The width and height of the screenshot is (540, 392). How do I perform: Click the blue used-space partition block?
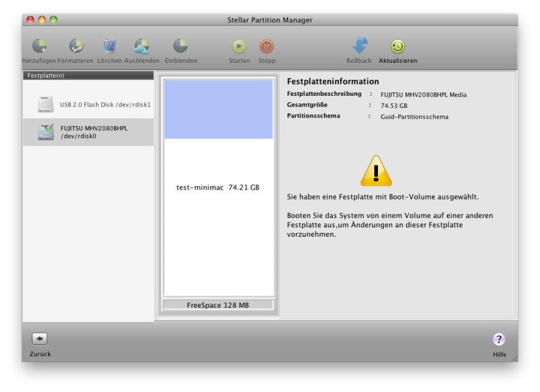click(x=218, y=109)
